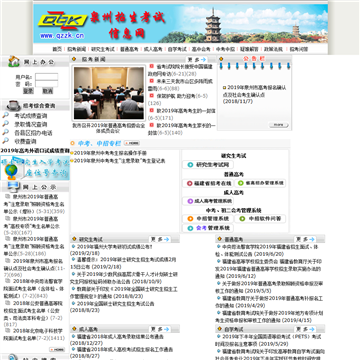Click the small more button beside 中考、中招专栏
Image resolution: width=360 pixels, height=360 pixels.
[132, 143]
